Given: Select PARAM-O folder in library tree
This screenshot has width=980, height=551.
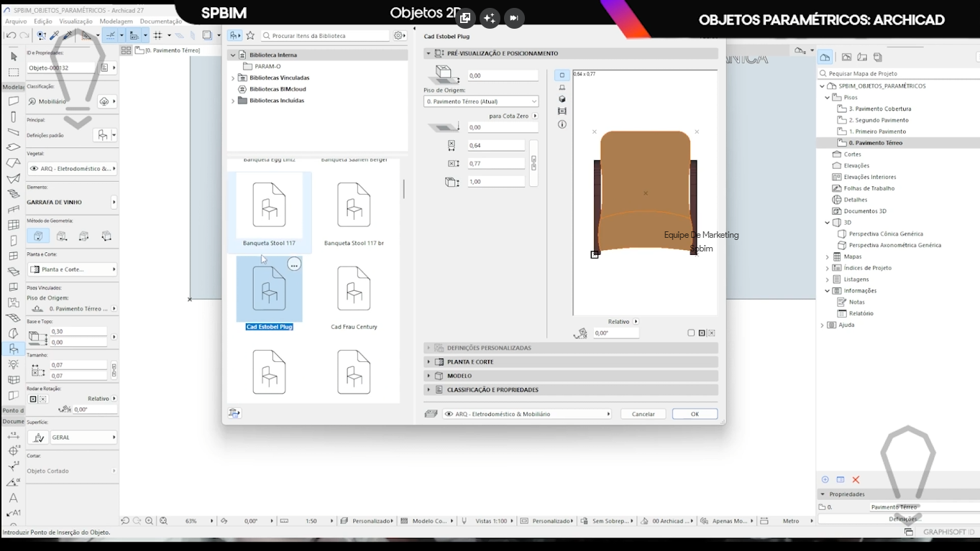Looking at the screenshot, I should point(267,66).
